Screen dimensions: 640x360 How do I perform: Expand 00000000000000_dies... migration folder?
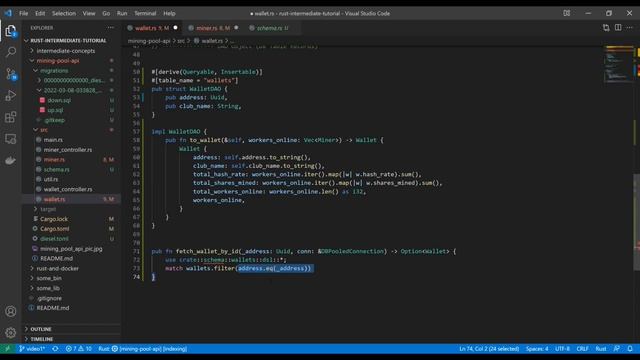(71, 80)
